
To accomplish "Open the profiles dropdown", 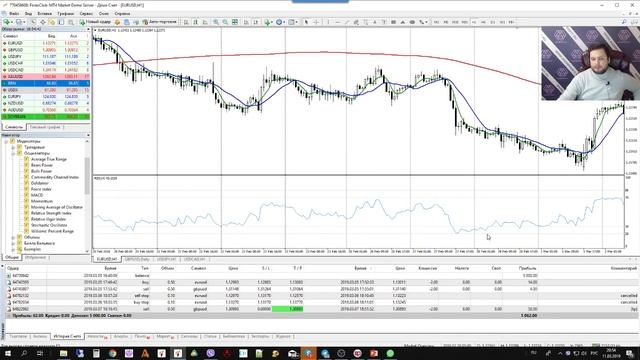I will (x=20, y=22).
